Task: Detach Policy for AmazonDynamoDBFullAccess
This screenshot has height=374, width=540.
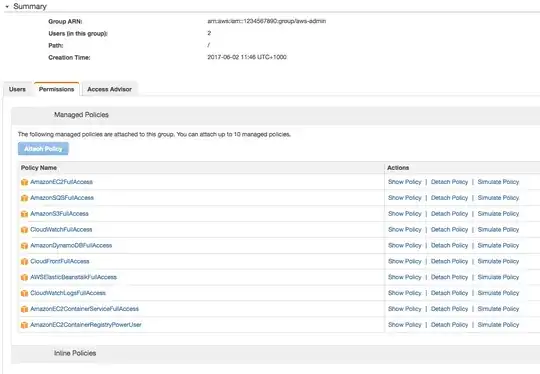Action: [x=449, y=245]
